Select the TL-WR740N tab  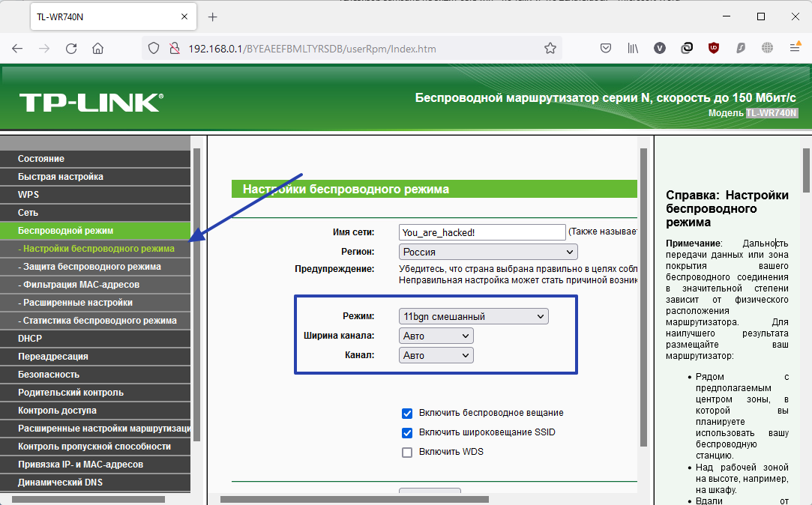pos(113,17)
